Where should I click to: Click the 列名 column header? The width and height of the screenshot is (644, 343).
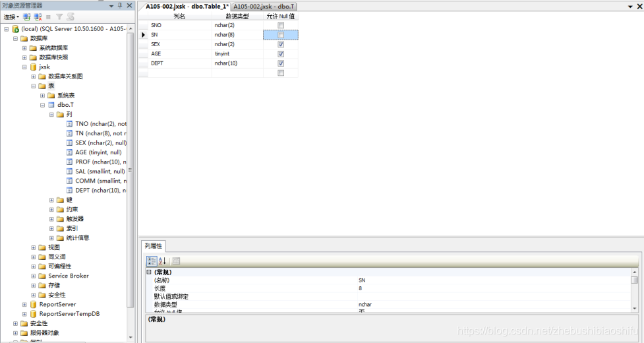coord(180,16)
